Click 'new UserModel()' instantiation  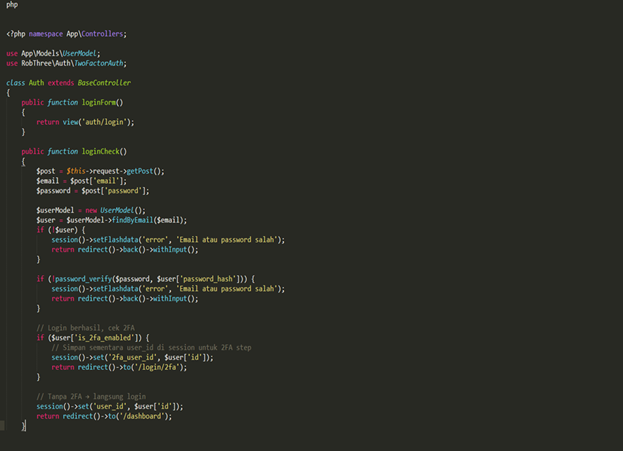click(x=112, y=210)
